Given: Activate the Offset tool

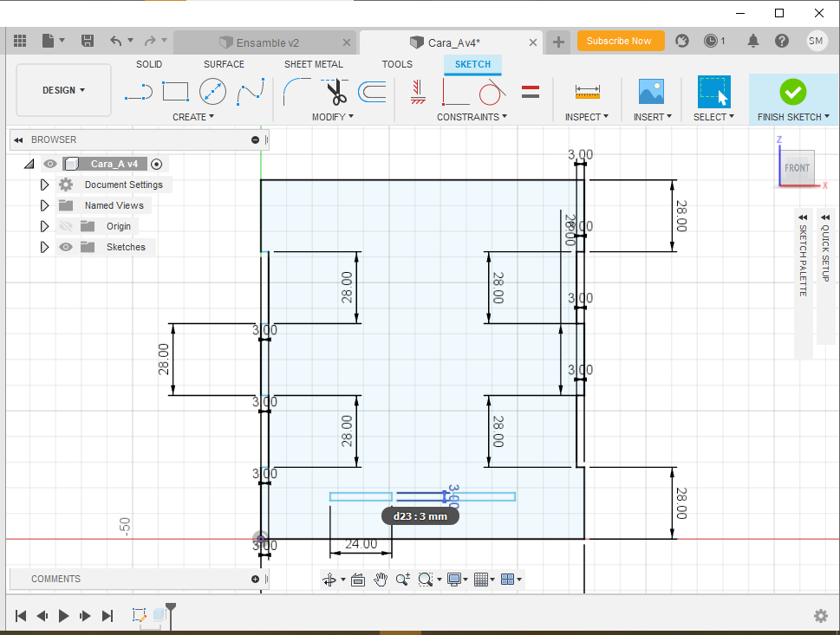Looking at the screenshot, I should point(372,91).
